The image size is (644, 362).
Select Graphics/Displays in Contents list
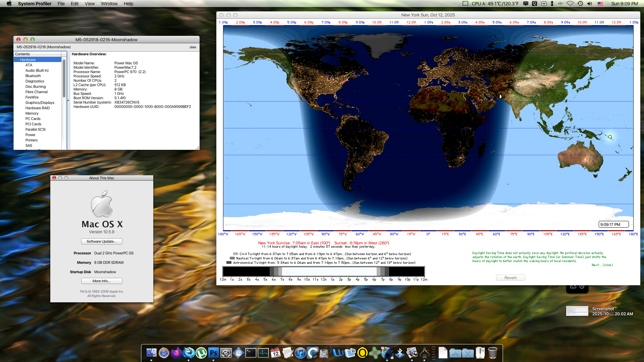pos(40,103)
